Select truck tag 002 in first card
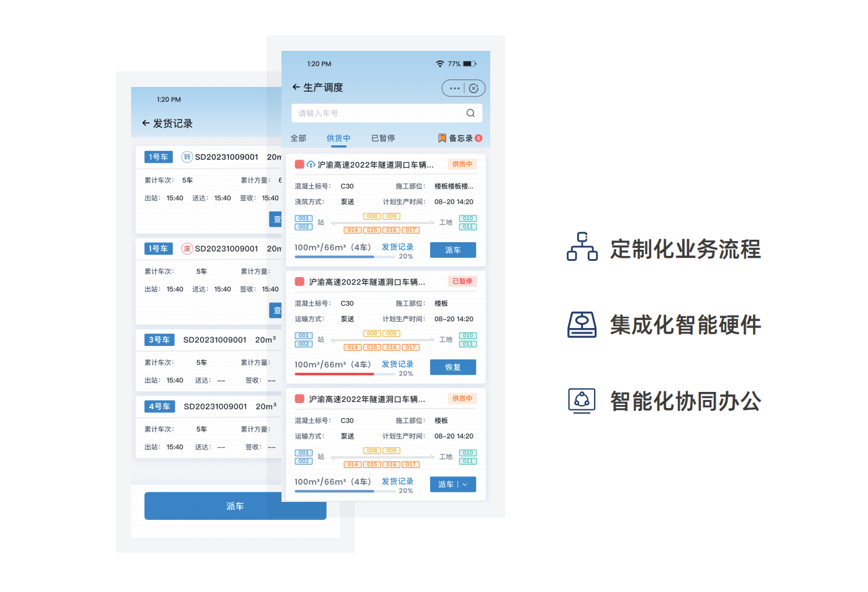This screenshot has height=592, width=868. point(304,227)
